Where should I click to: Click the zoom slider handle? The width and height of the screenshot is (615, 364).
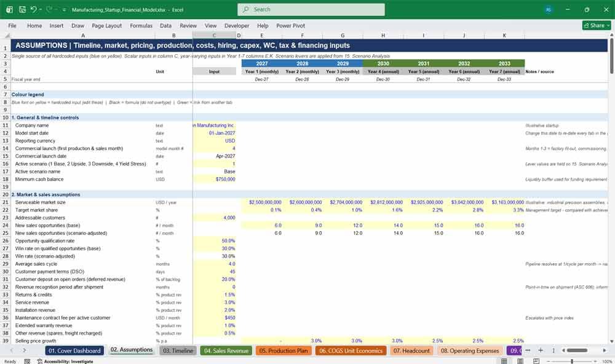pyautogui.click(x=572, y=361)
